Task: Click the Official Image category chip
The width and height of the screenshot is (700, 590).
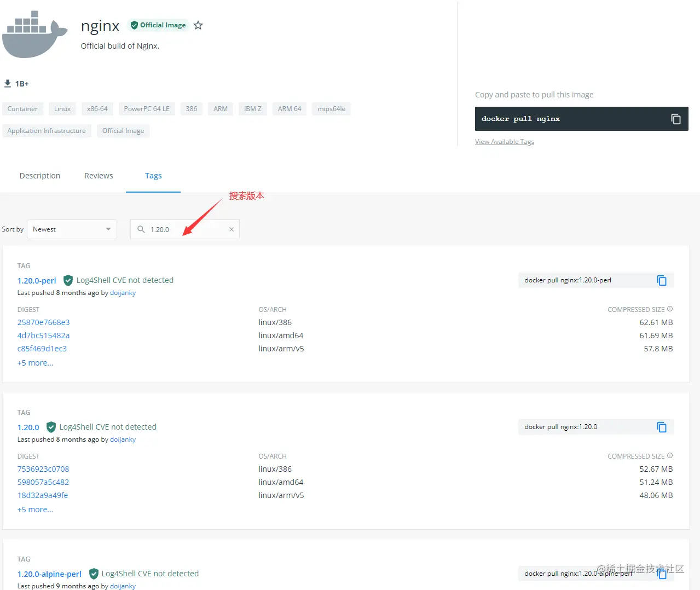Action: coord(123,131)
